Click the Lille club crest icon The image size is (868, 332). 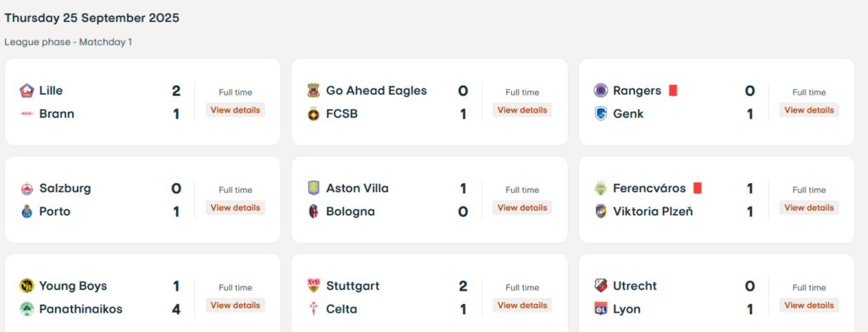click(x=26, y=90)
